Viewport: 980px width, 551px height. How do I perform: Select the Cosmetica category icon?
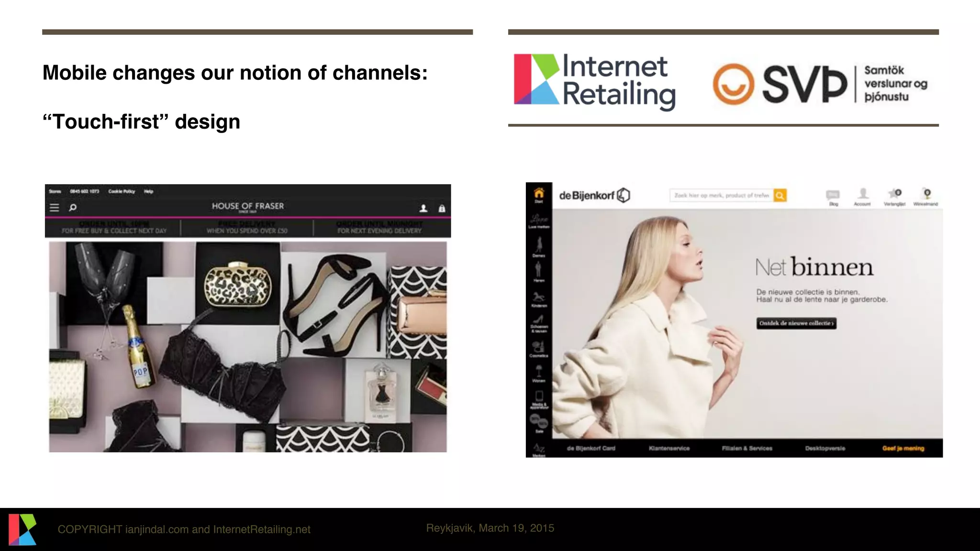pos(539,349)
